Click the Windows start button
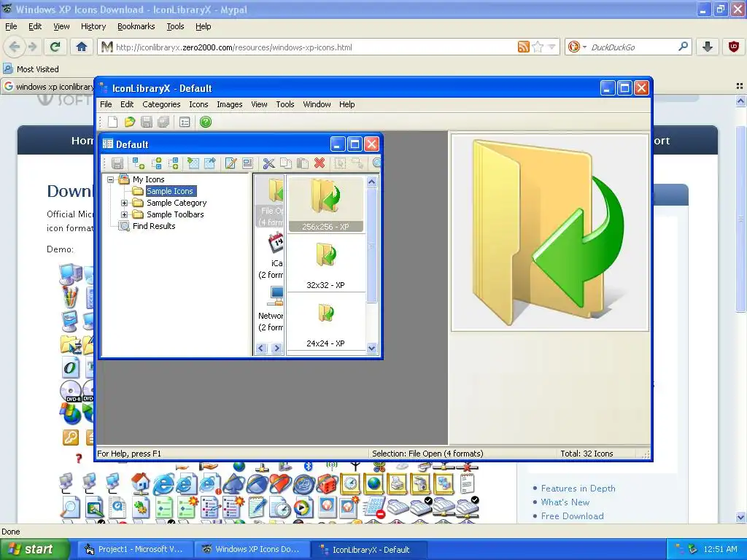 [35, 549]
